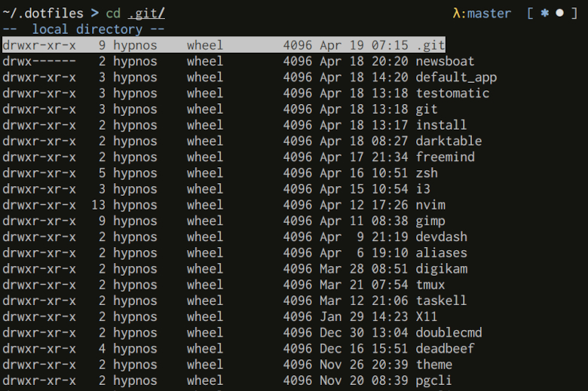The width and height of the screenshot is (588, 391).
Task: Click the gimp directory name
Action: [x=430, y=221]
